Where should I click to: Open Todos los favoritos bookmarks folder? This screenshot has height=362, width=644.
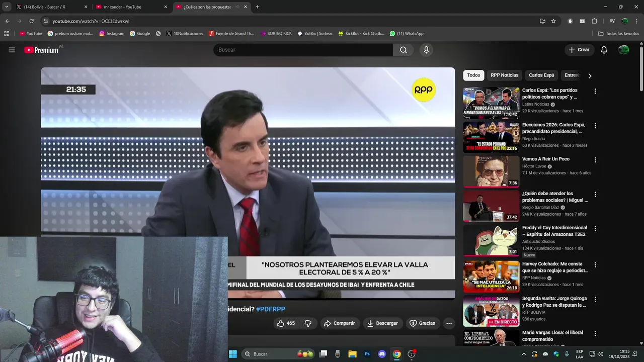(618, 34)
